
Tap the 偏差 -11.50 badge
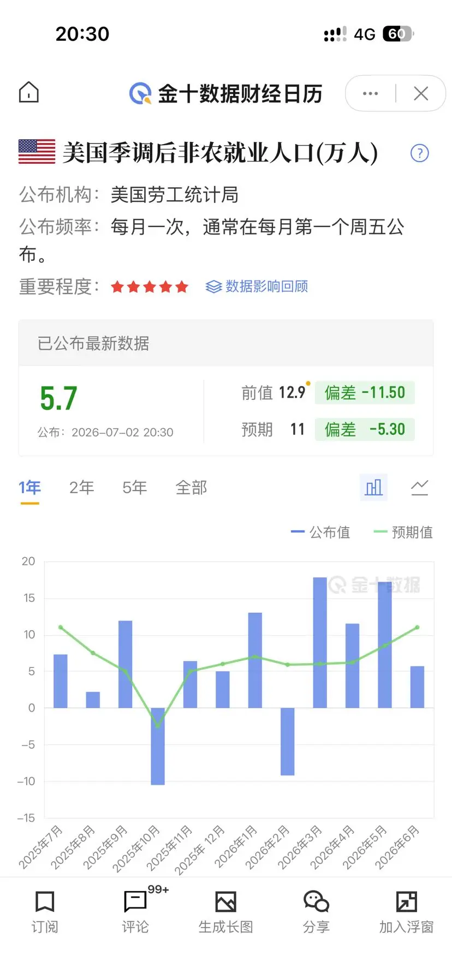tap(365, 393)
